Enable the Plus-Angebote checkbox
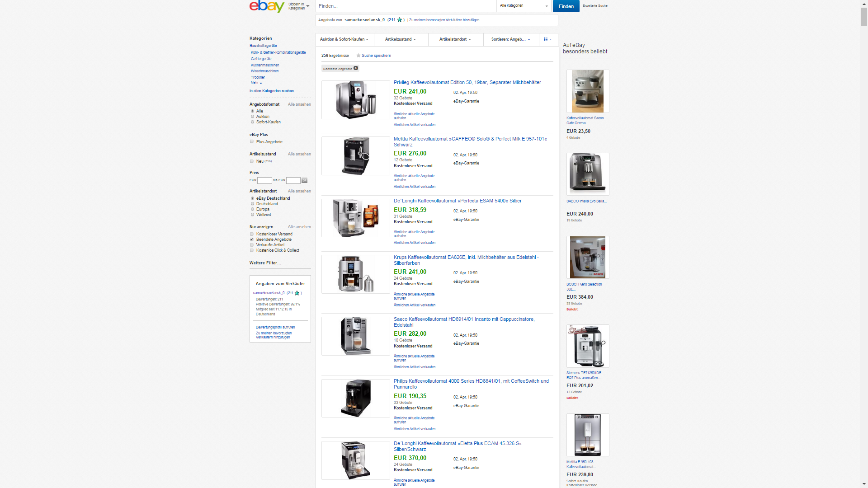The image size is (868, 488). [252, 142]
